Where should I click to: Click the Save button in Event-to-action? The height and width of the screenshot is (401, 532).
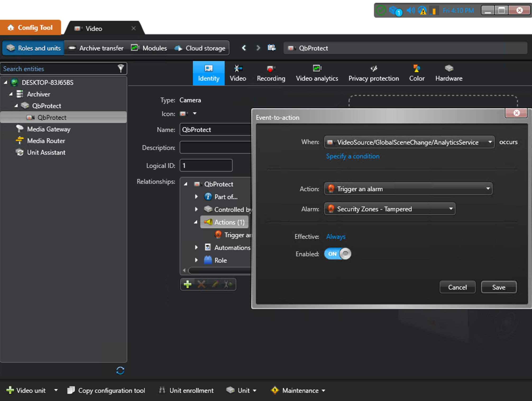[x=499, y=287]
